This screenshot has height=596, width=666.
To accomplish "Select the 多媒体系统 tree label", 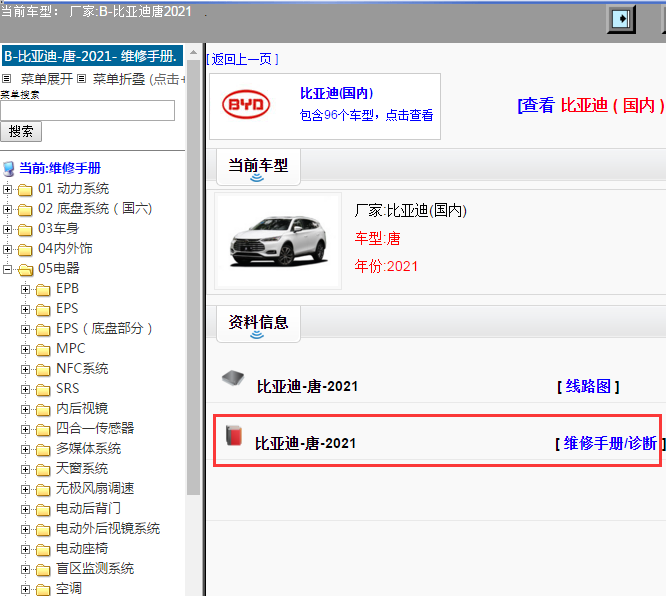I will point(88,449).
